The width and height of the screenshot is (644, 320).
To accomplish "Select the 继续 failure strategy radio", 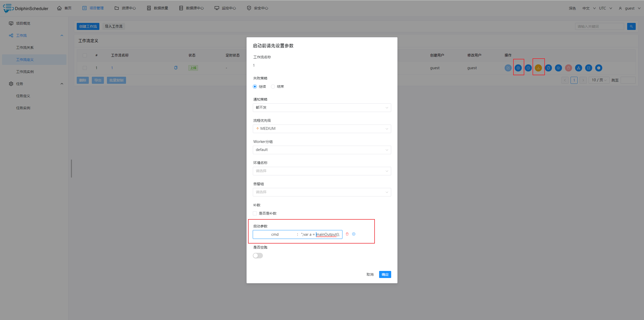I will (255, 87).
